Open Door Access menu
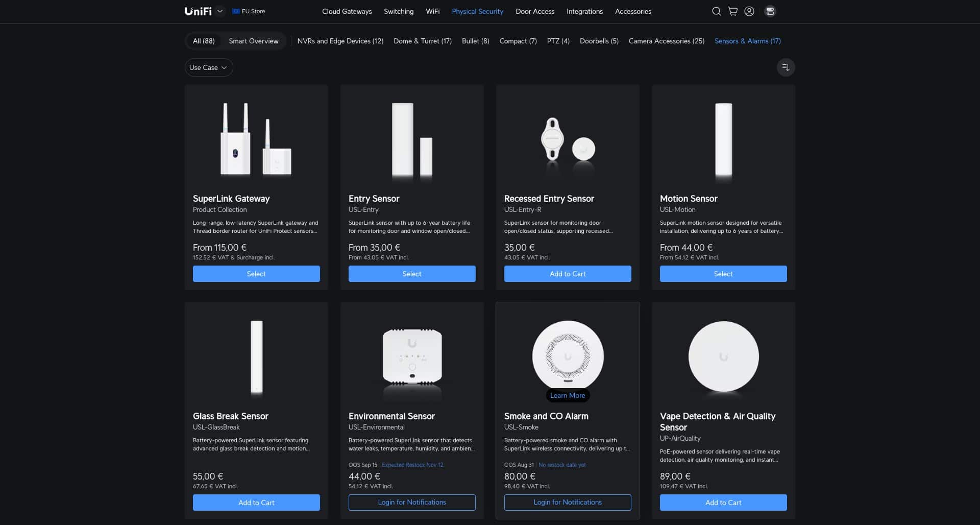Viewport: 980px width, 525px height. pos(535,11)
